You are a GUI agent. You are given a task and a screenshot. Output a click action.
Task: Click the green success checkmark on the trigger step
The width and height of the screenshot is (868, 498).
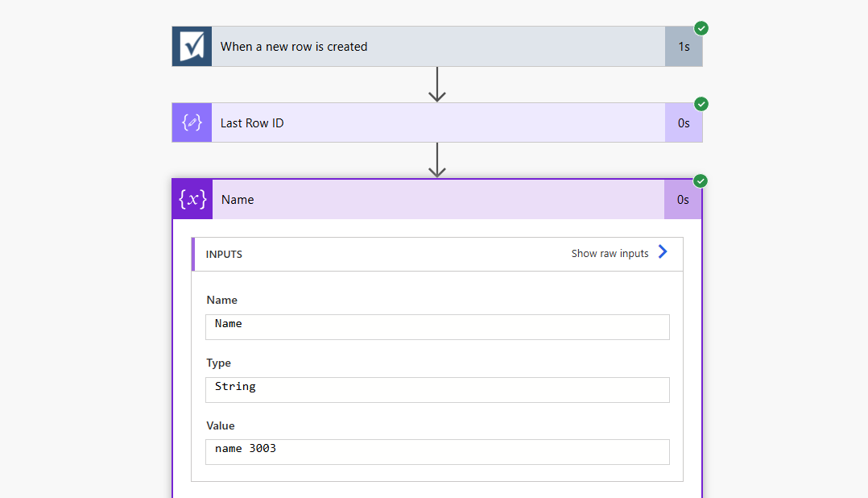tap(701, 28)
